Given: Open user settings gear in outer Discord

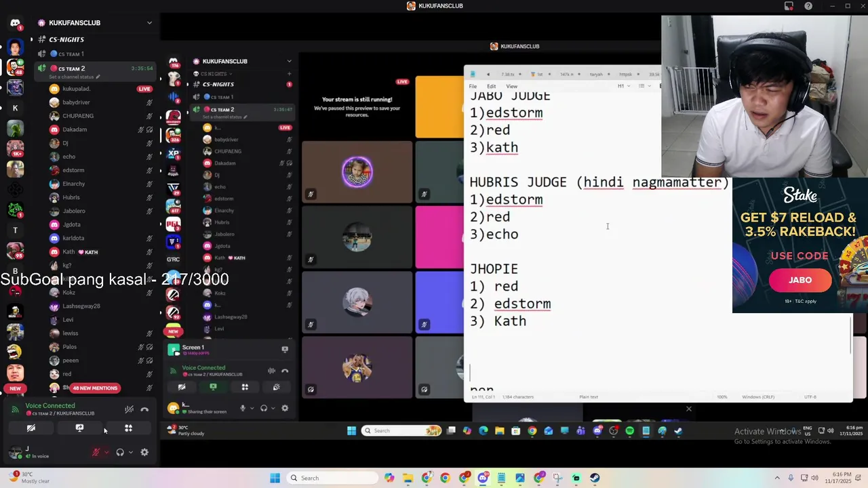Looking at the screenshot, I should pyautogui.click(x=144, y=453).
